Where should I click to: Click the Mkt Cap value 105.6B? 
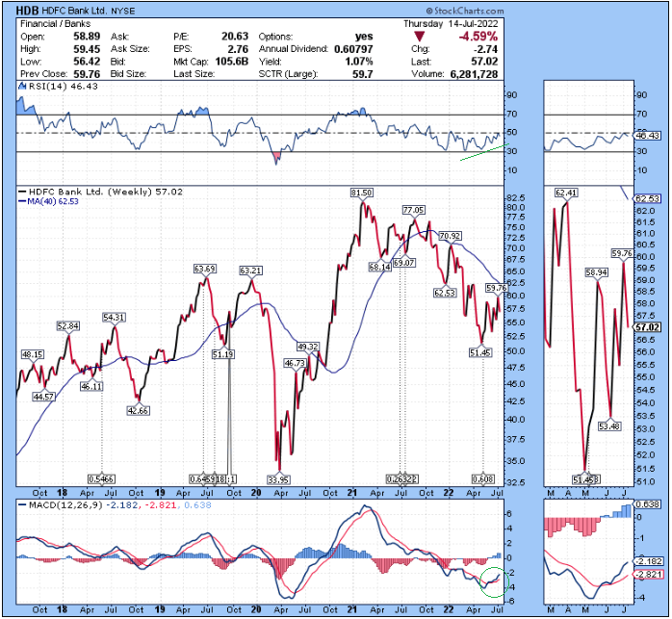pos(232,62)
